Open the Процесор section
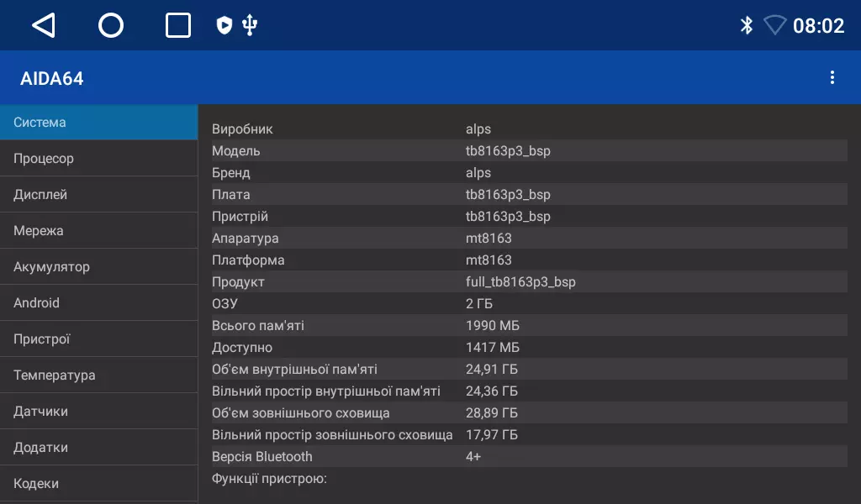861x504 pixels. pos(98,159)
